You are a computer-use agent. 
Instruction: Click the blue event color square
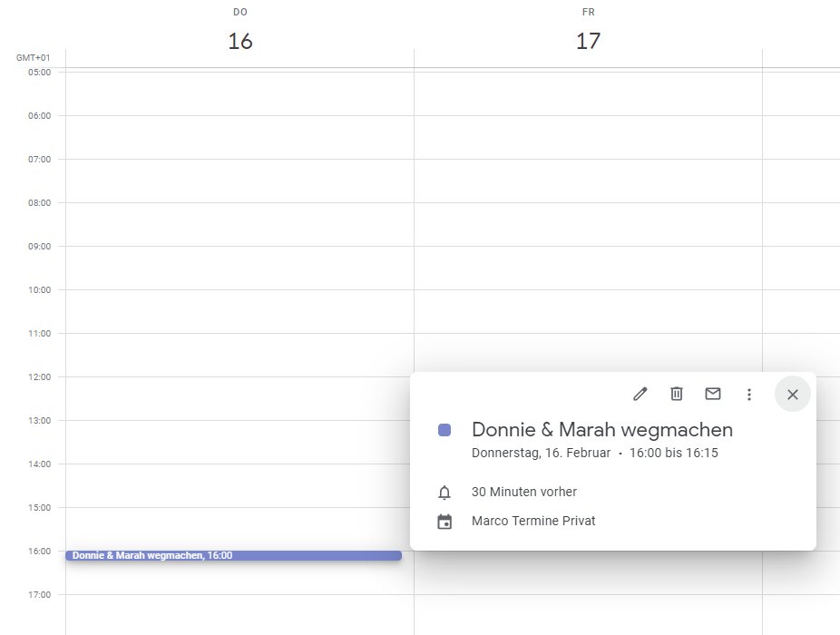click(444, 430)
